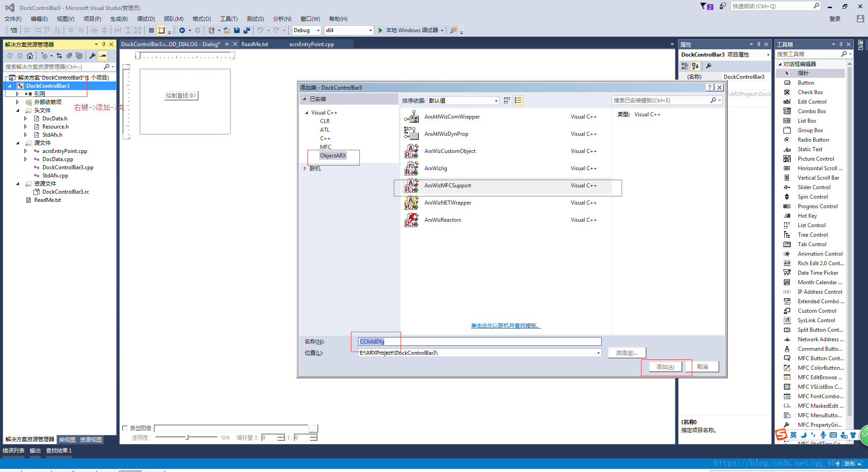Click the class name input field
868x472 pixels.
[x=480, y=342]
